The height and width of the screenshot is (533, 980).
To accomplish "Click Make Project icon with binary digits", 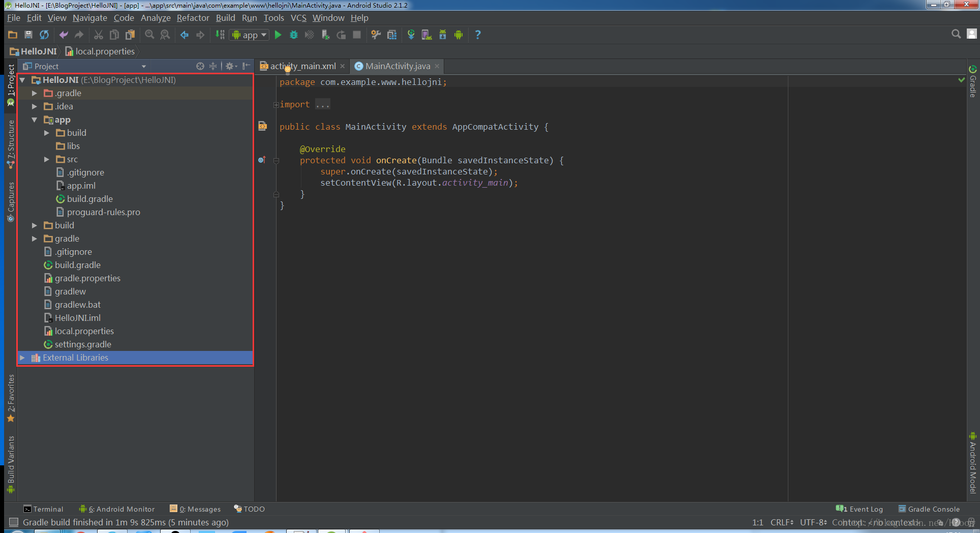I will pos(220,35).
